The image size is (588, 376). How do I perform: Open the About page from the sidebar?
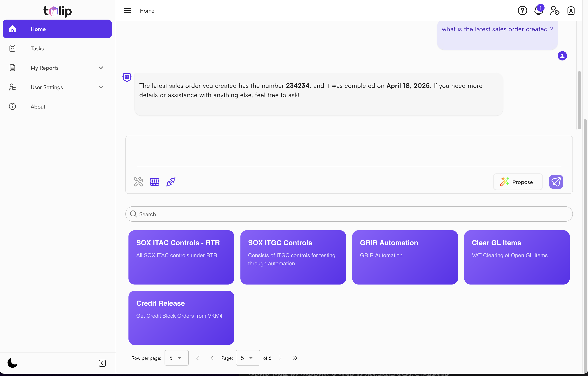38,106
